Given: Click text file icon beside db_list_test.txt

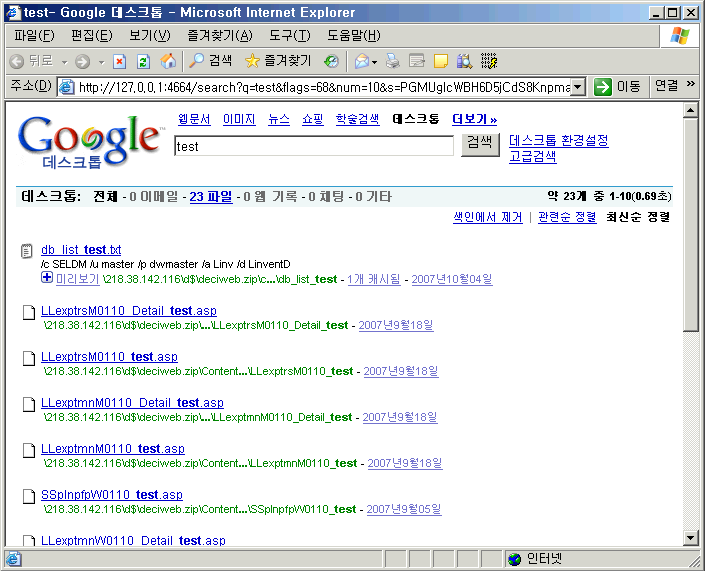Looking at the screenshot, I should [27, 251].
